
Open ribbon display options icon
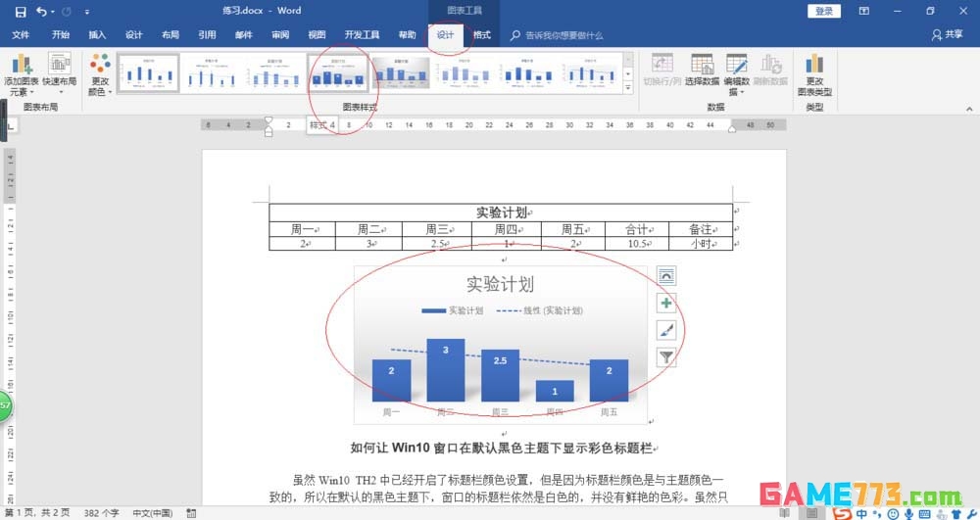(x=863, y=11)
